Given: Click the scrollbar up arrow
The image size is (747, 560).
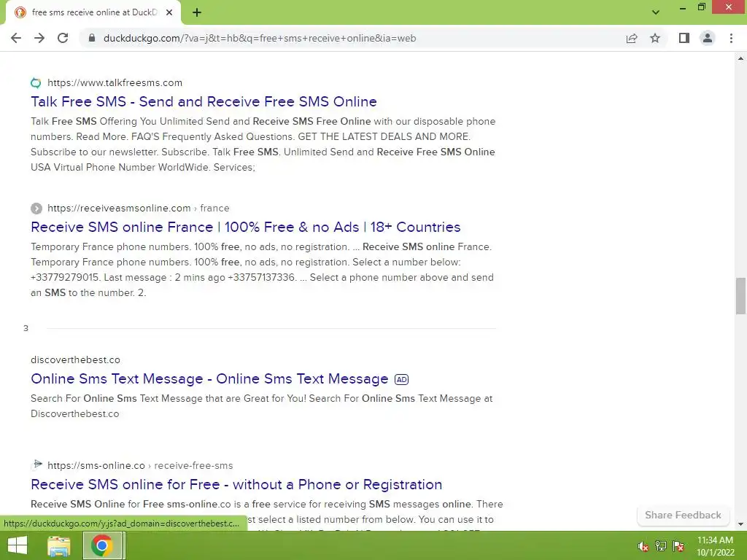Looking at the screenshot, I should [740, 58].
